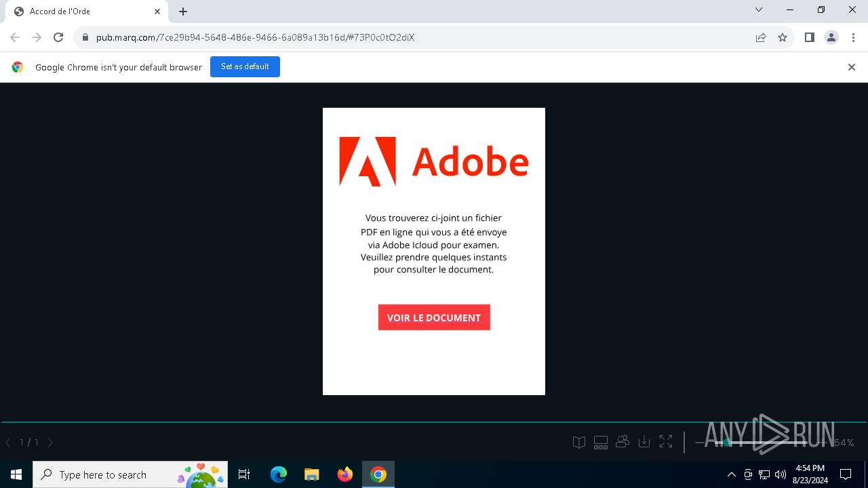
Task: Close the Accord de l'Orde tab
Action: pos(157,12)
